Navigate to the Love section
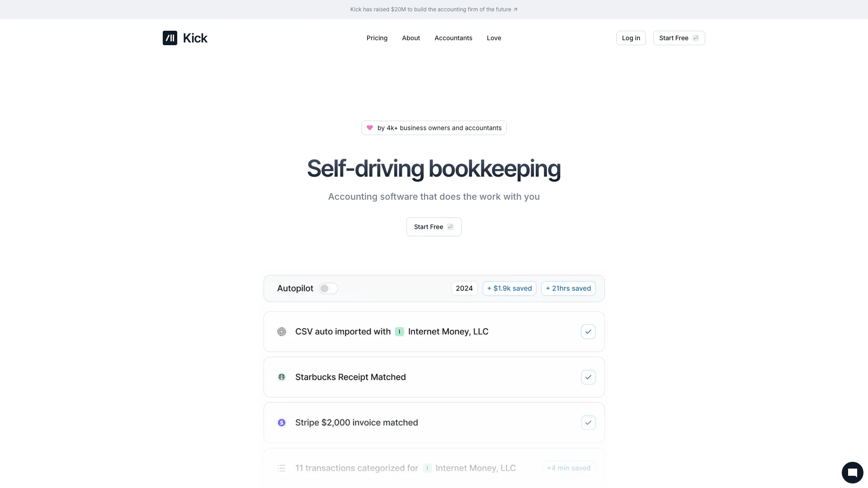 point(493,38)
